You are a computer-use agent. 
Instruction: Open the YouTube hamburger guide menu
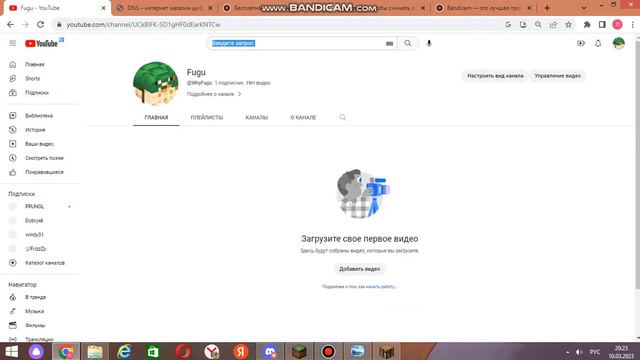point(13,43)
